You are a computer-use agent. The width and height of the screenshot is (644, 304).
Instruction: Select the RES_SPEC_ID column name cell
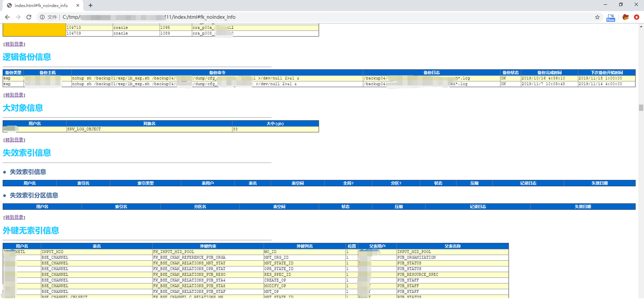tap(305, 275)
